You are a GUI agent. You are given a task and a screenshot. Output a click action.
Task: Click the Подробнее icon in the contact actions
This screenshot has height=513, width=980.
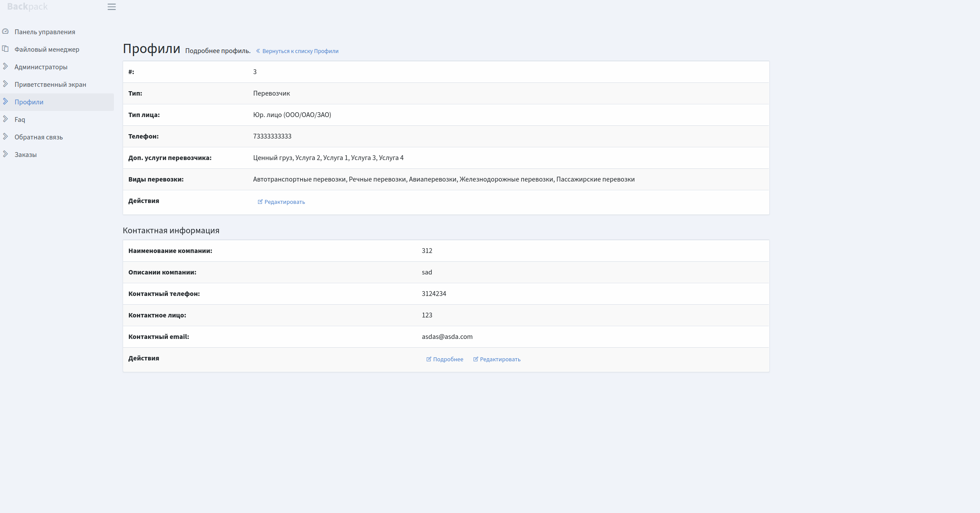pos(428,359)
